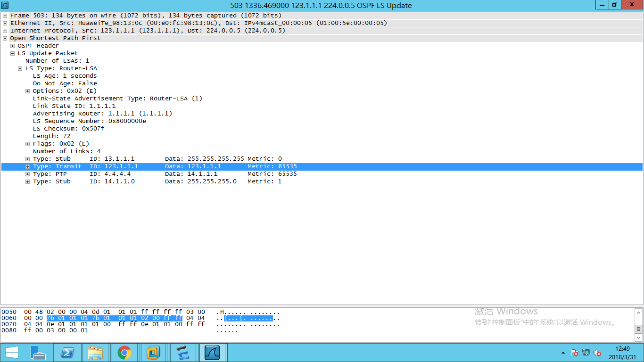The height and width of the screenshot is (362, 644).
Task: Minimize the packet detail window
Action: [602, 5]
